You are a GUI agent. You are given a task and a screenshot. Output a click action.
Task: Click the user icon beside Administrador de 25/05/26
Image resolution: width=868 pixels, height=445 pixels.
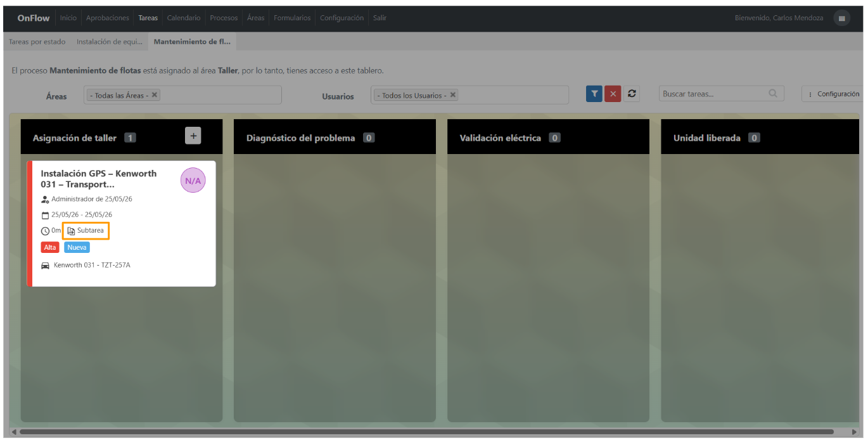pos(45,200)
